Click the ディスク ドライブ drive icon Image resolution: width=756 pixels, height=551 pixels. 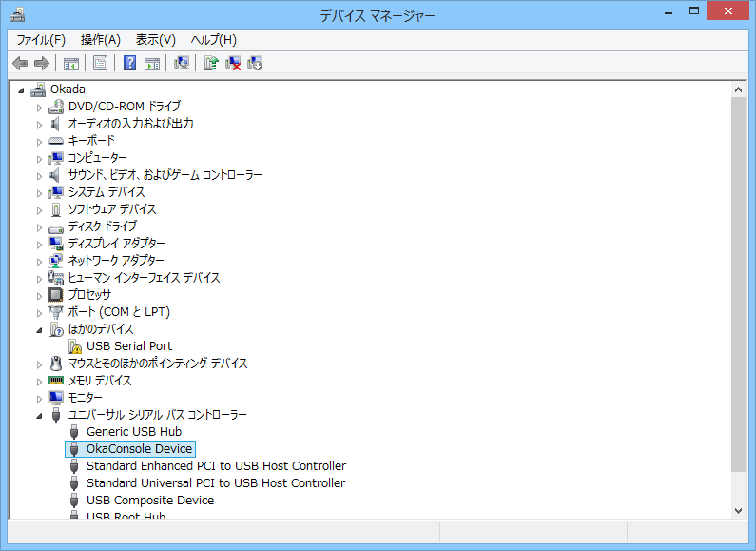click(x=56, y=228)
